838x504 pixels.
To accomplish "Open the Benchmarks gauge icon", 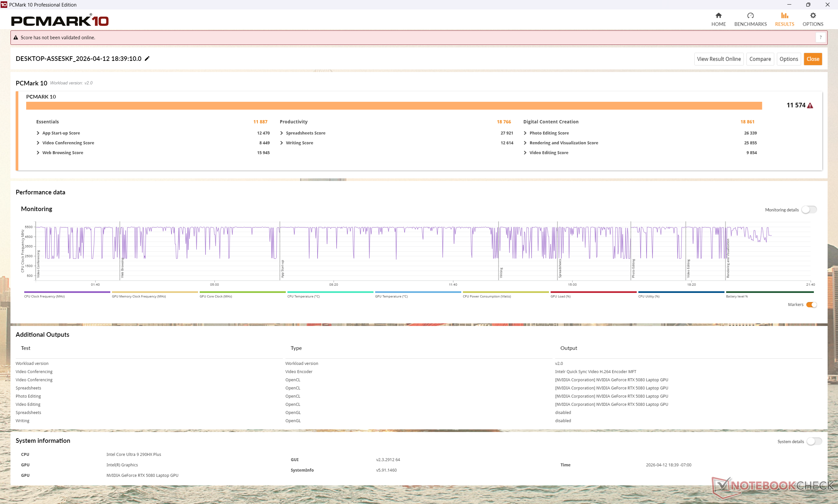I will point(750,16).
